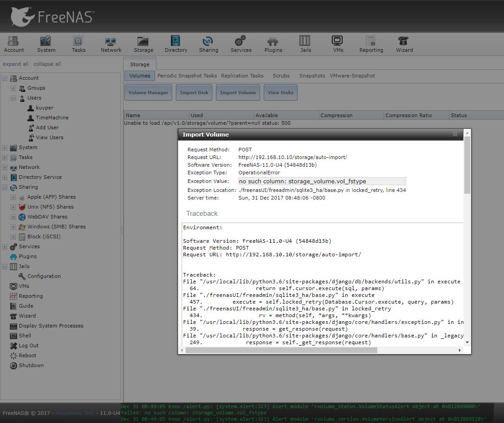The width and height of the screenshot is (504, 423).
Task: Close the Import Volume dialog
Action: coord(455,134)
